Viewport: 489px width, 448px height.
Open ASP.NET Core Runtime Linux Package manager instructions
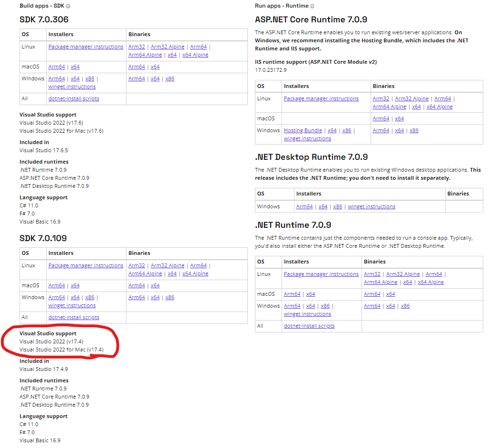[x=321, y=98]
